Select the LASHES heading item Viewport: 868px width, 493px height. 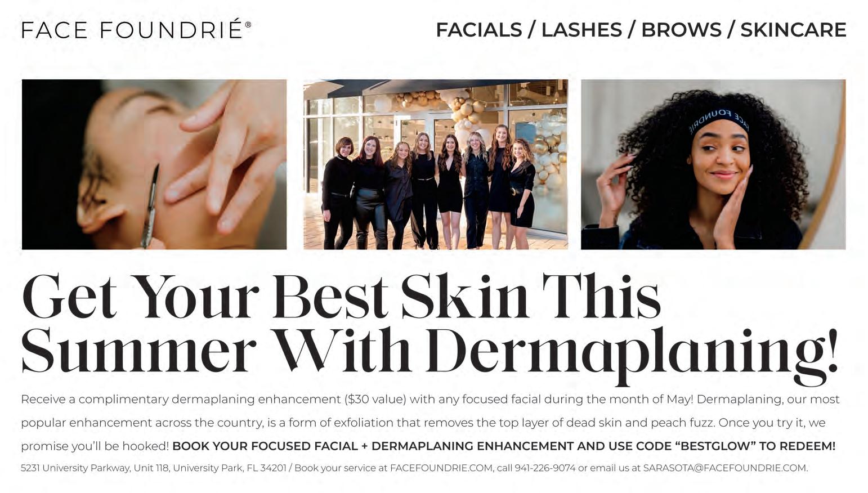(581, 30)
